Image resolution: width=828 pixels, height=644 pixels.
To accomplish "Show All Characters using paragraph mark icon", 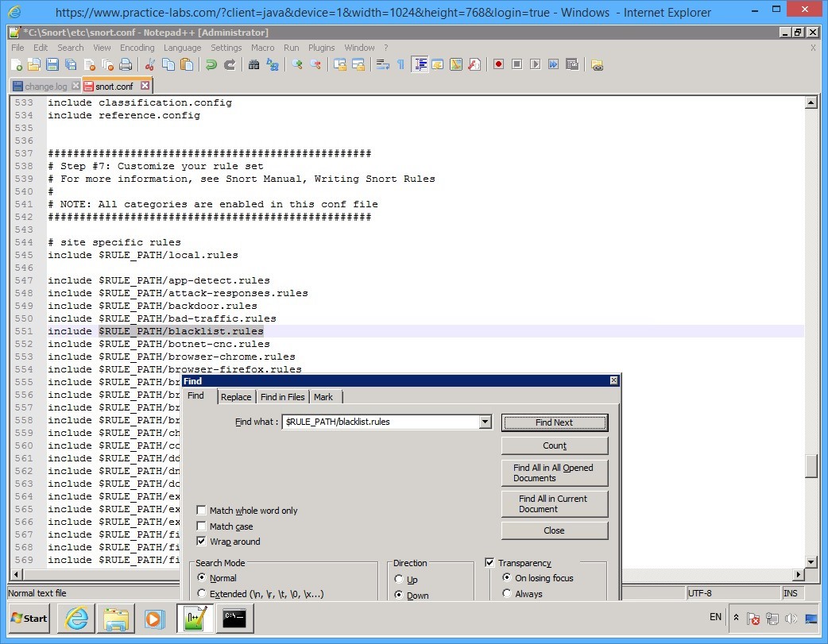I will [400, 64].
